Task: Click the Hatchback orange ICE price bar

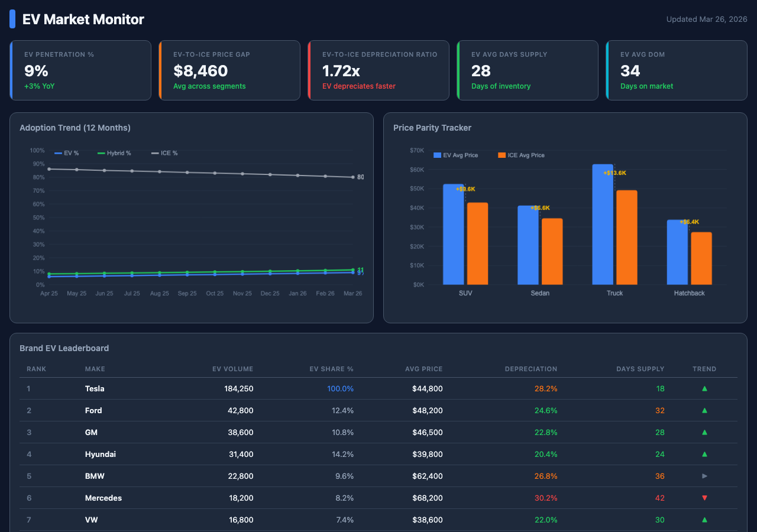Action: click(x=701, y=258)
